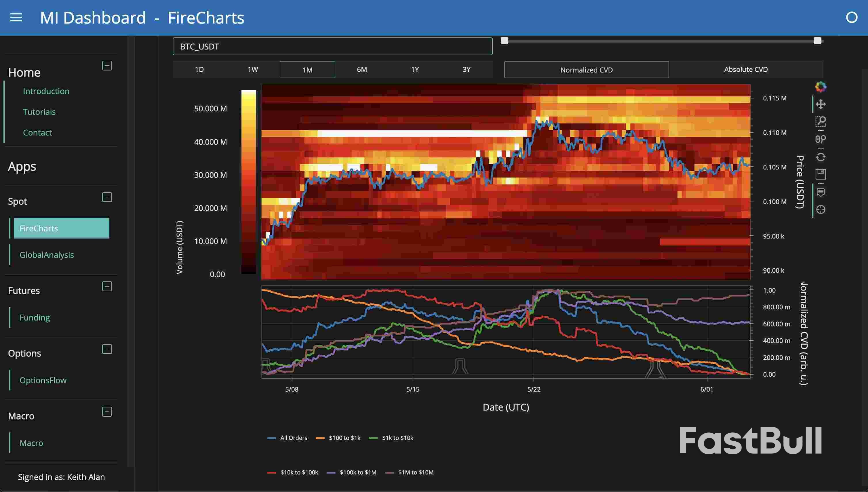Select the Wheel Zoom tool

tap(821, 139)
